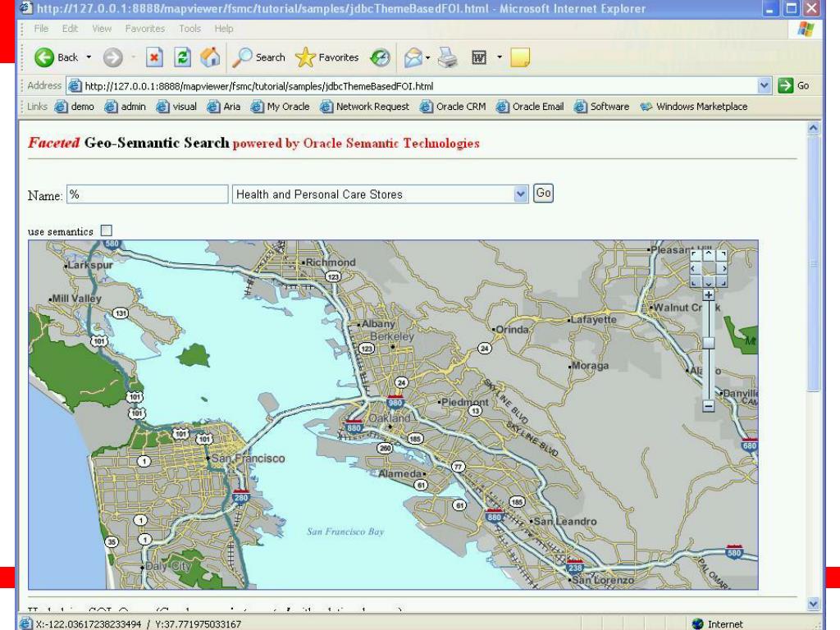Open the admin link in Links bar
Viewport: 840px width, 630px height.
coord(126,107)
